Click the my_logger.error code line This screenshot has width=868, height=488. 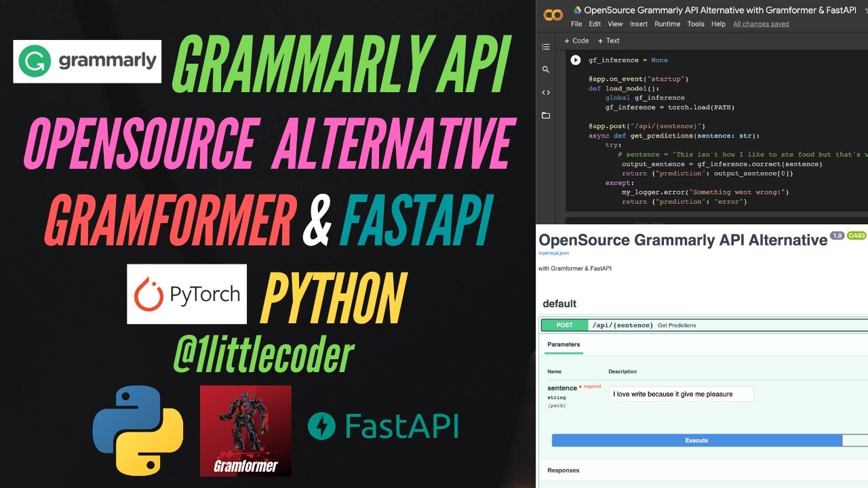(705, 192)
